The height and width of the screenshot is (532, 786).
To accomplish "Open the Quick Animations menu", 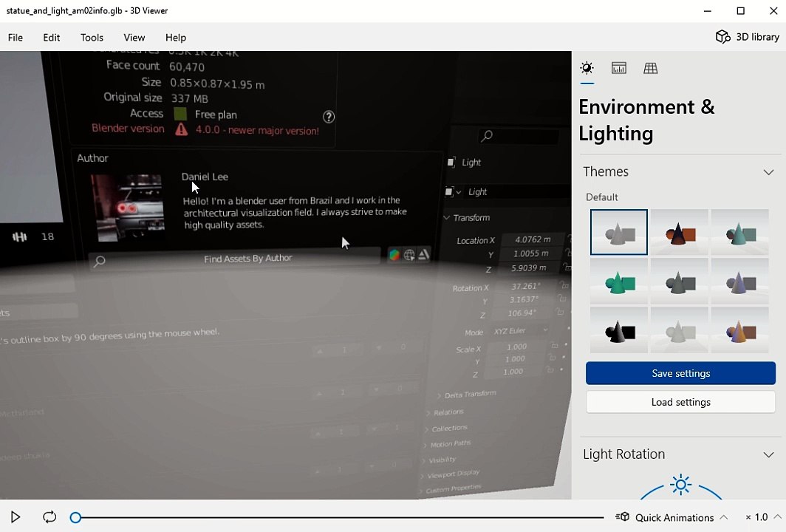I will point(671,517).
